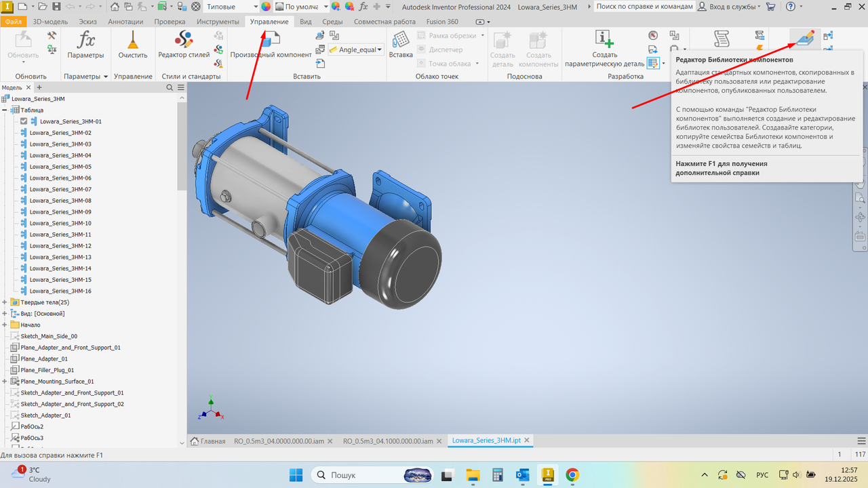Add a new browser panel with plus
The height and width of the screenshot is (488, 868).
coord(39,87)
